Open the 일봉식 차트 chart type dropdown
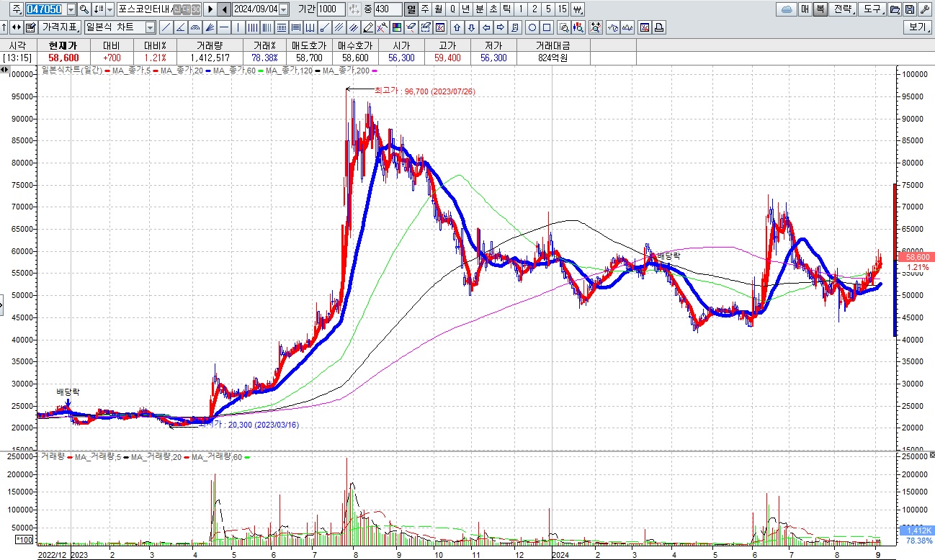The height and width of the screenshot is (560, 935). tap(150, 27)
